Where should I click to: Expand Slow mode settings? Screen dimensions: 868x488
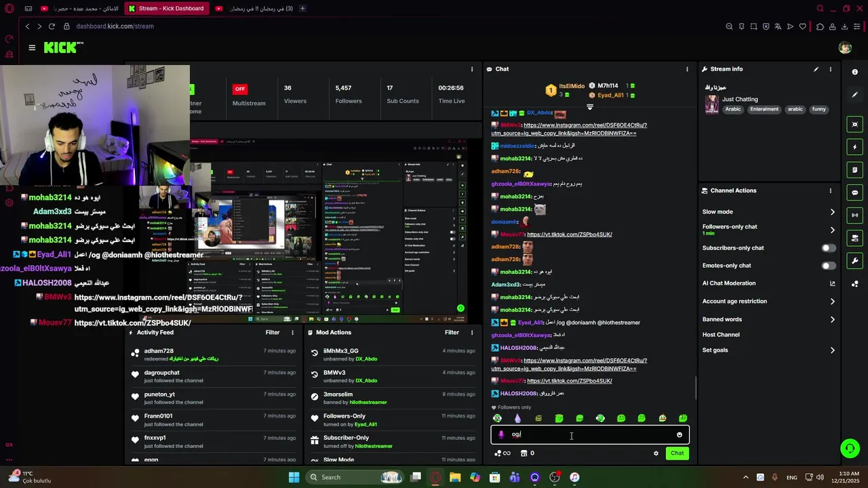point(768,212)
